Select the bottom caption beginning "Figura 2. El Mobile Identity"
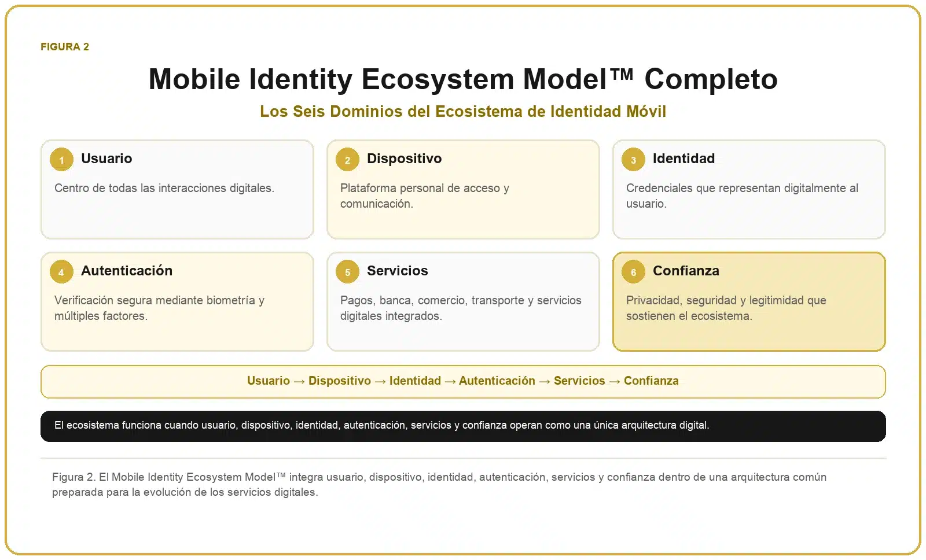926x560 pixels. click(x=439, y=485)
